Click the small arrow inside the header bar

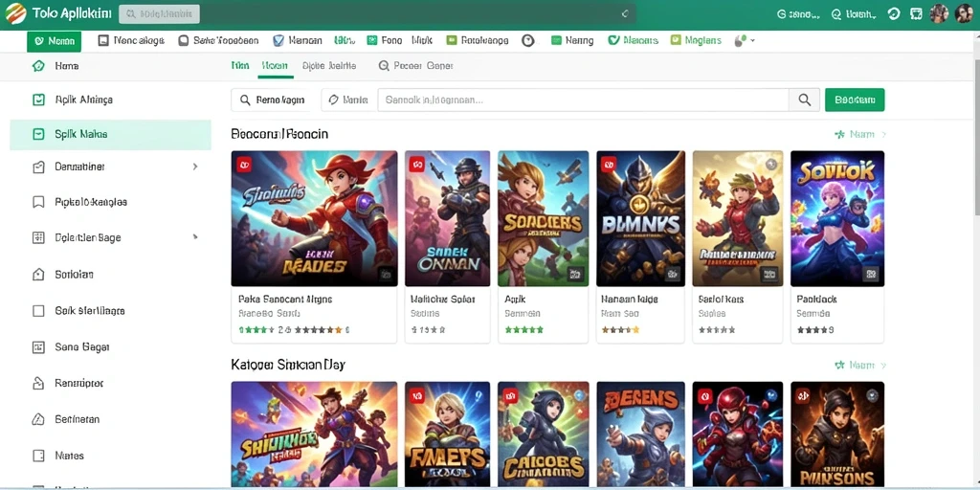tap(625, 13)
